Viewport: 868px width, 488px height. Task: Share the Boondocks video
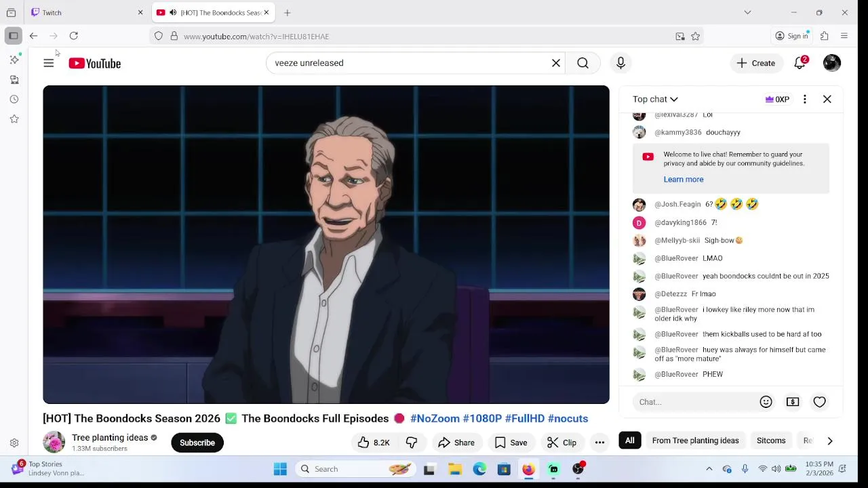(x=456, y=443)
